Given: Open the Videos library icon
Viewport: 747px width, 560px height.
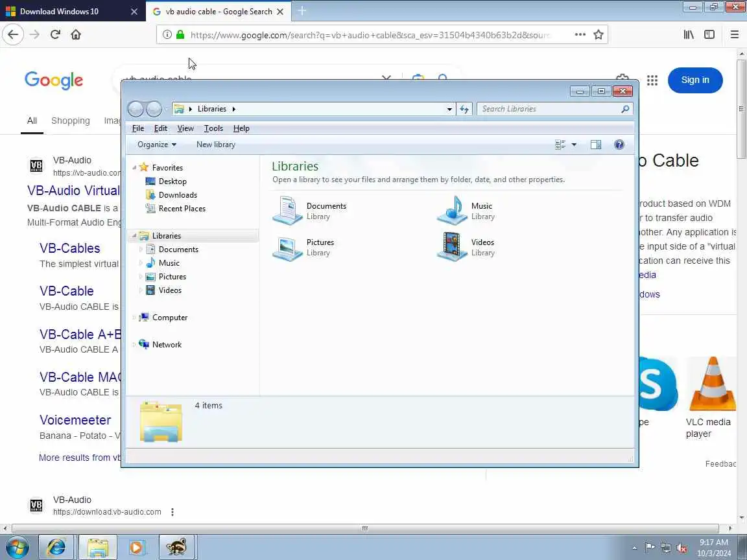Looking at the screenshot, I should (x=452, y=247).
